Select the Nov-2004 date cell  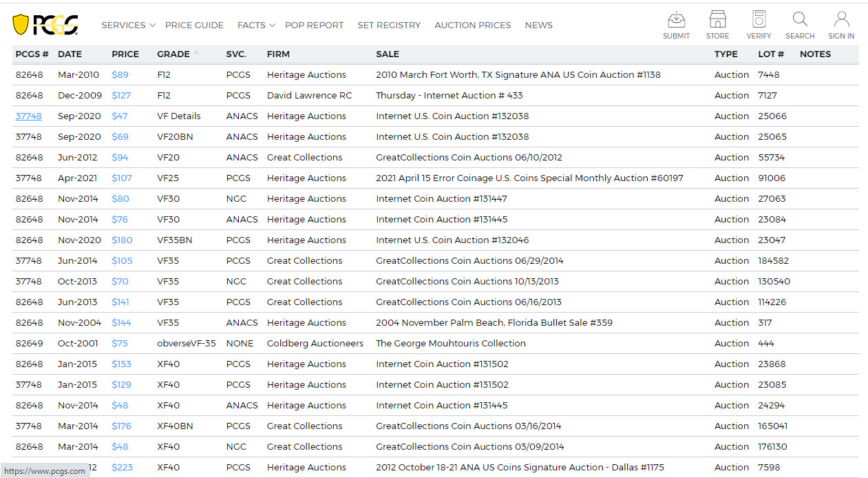79,322
